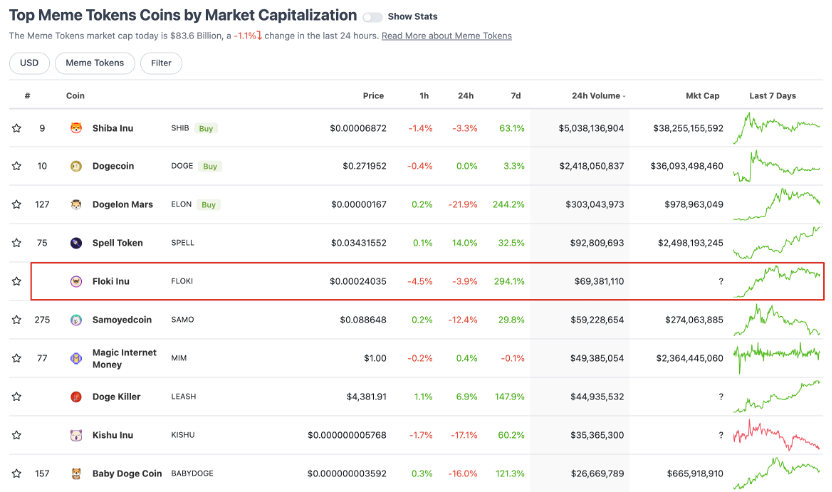This screenshot has height=492, width=832.
Task: Click the MIM ticker symbol
Action: tap(179, 358)
